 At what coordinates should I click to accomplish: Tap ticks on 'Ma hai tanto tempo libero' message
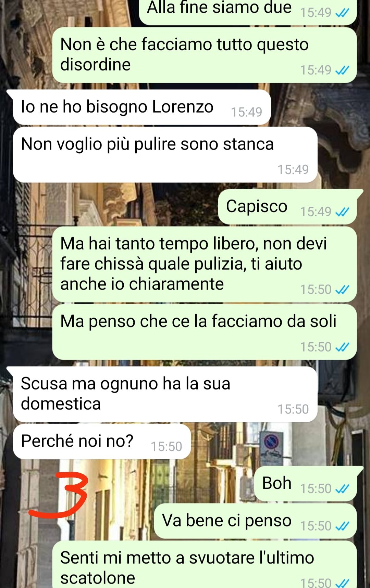click(x=342, y=290)
